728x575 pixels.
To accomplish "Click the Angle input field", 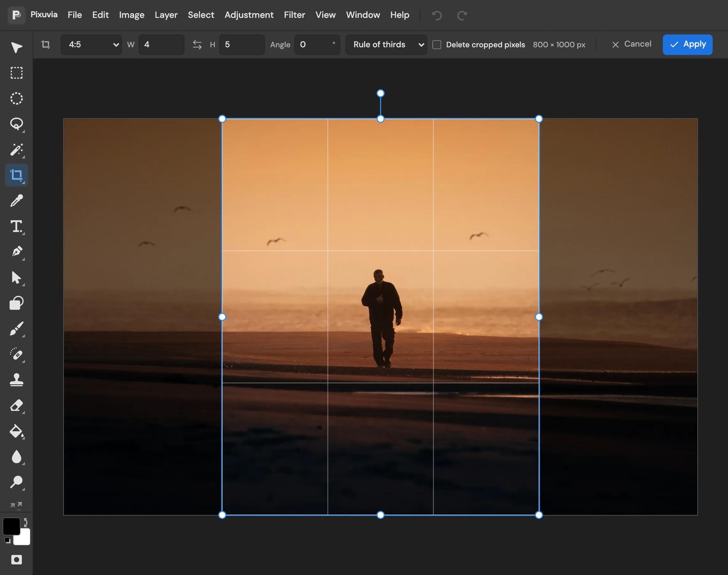I will tap(317, 44).
